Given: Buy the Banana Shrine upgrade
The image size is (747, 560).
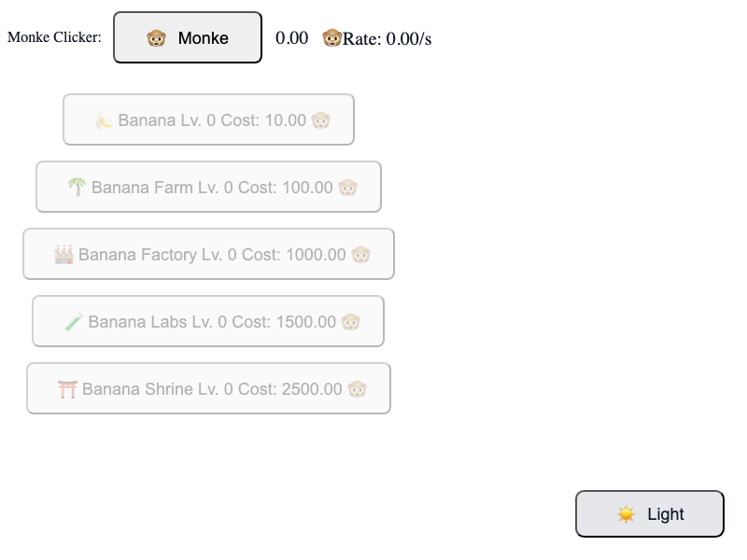Looking at the screenshot, I should (208, 388).
